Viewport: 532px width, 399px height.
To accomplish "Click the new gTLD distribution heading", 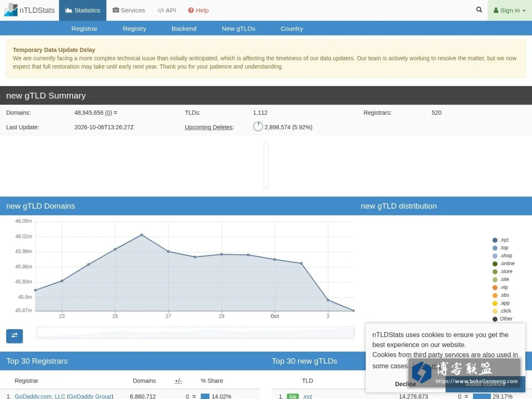I will pos(399,206).
